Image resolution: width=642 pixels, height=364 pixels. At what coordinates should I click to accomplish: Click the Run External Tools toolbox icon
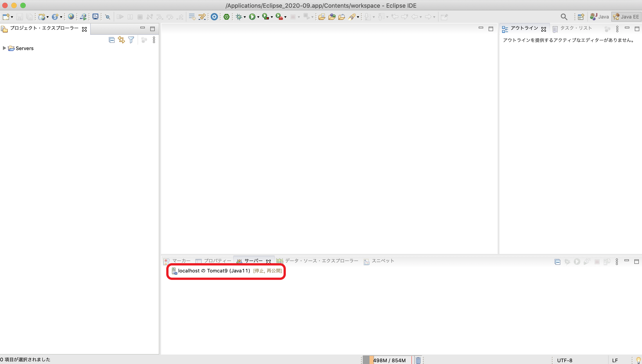click(279, 17)
